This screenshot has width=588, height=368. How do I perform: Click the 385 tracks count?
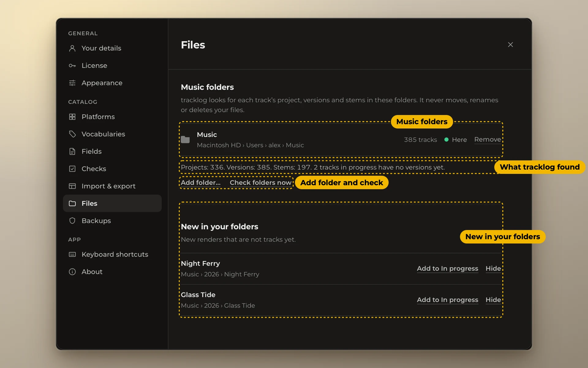[x=420, y=140]
